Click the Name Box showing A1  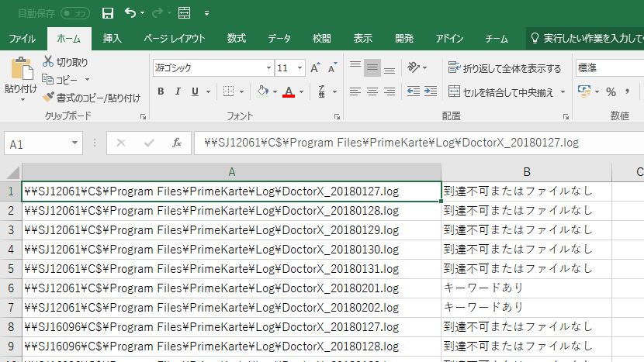click(x=43, y=143)
